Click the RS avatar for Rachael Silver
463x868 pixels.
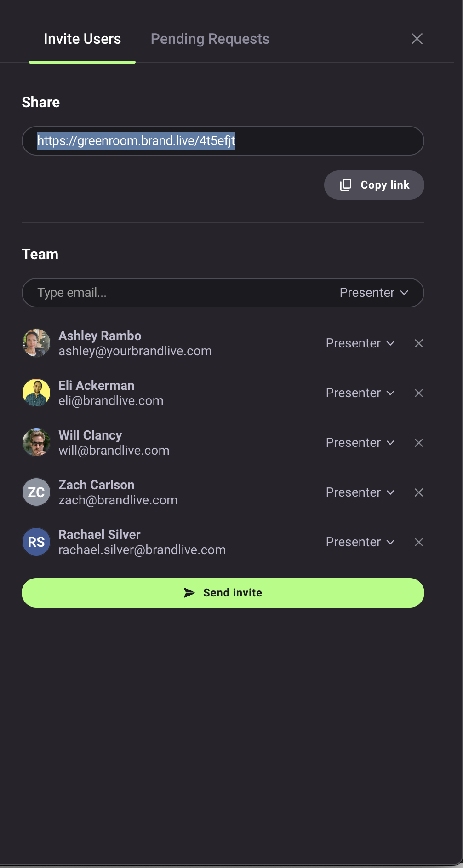tap(36, 542)
